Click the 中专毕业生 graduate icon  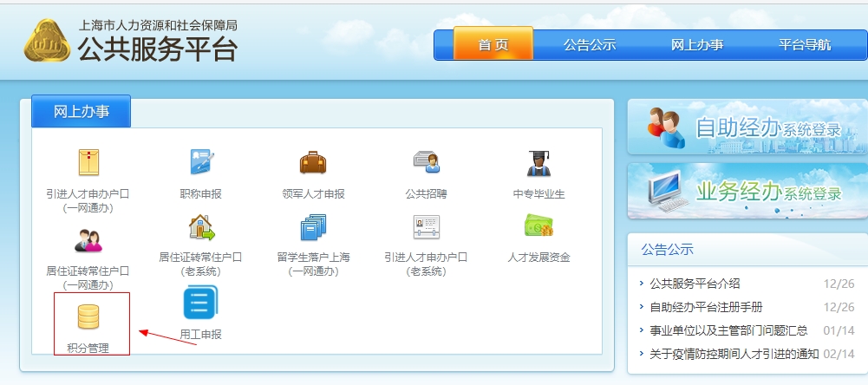click(x=538, y=163)
